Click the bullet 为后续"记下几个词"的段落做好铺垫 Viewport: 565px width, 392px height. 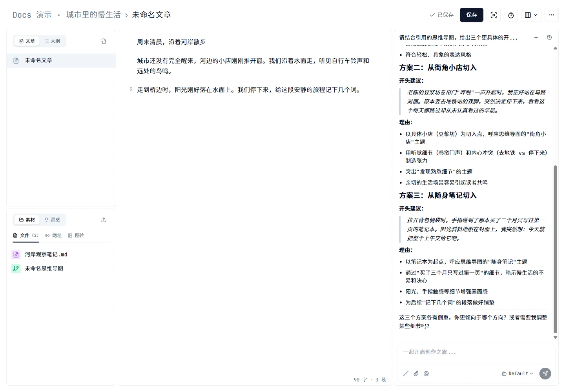click(x=450, y=303)
